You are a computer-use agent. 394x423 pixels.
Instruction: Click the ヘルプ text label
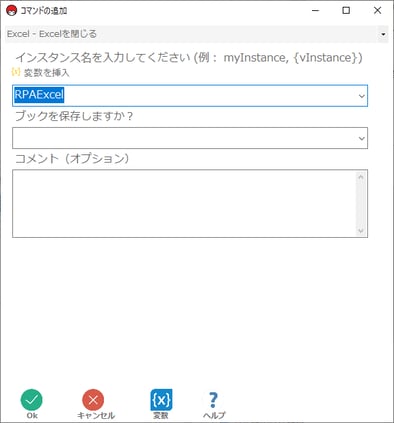[x=214, y=415]
